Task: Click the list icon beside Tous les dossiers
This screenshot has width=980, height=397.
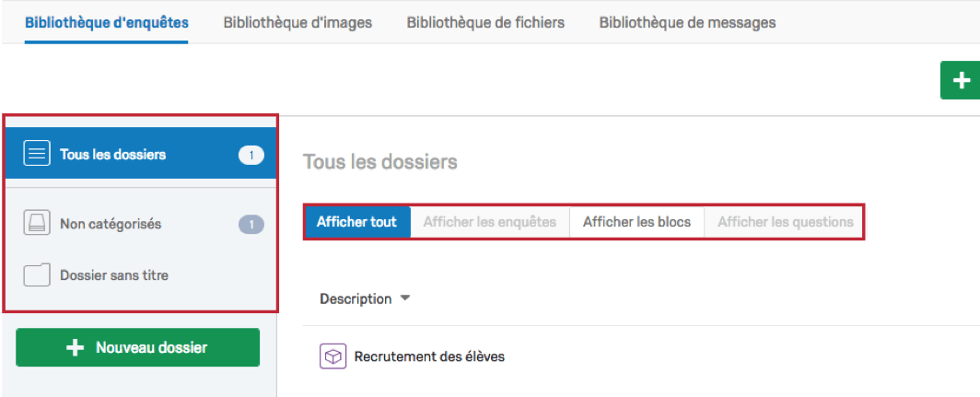Action: (37, 154)
